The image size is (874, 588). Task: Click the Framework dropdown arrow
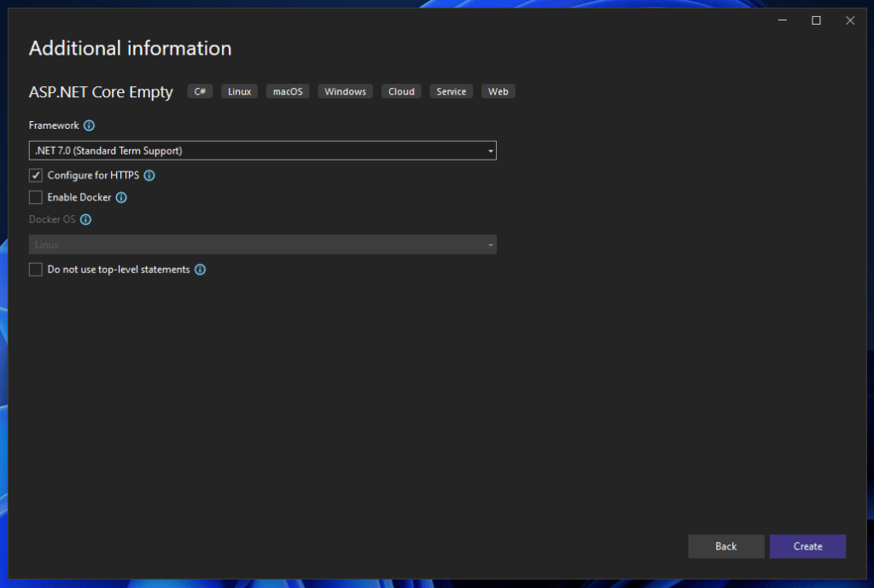(x=491, y=151)
